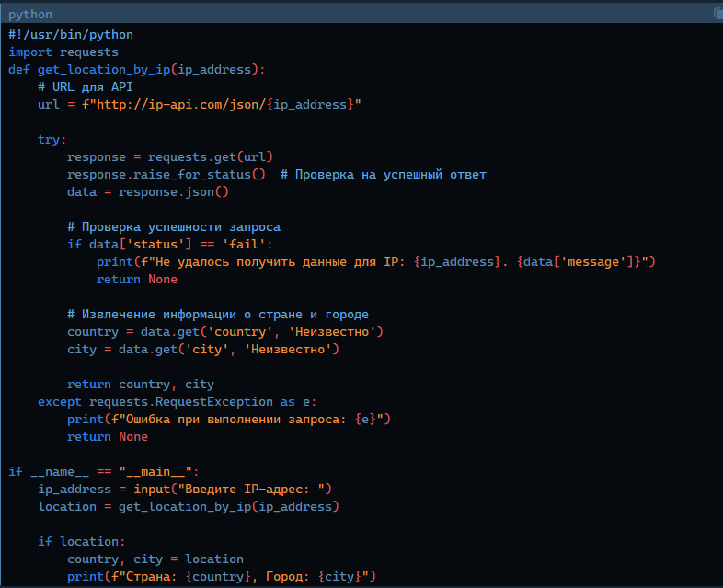Image resolution: width=723 pixels, height=588 pixels.
Task: Click '# Проверка успешности запроса' comment
Action: (x=173, y=227)
